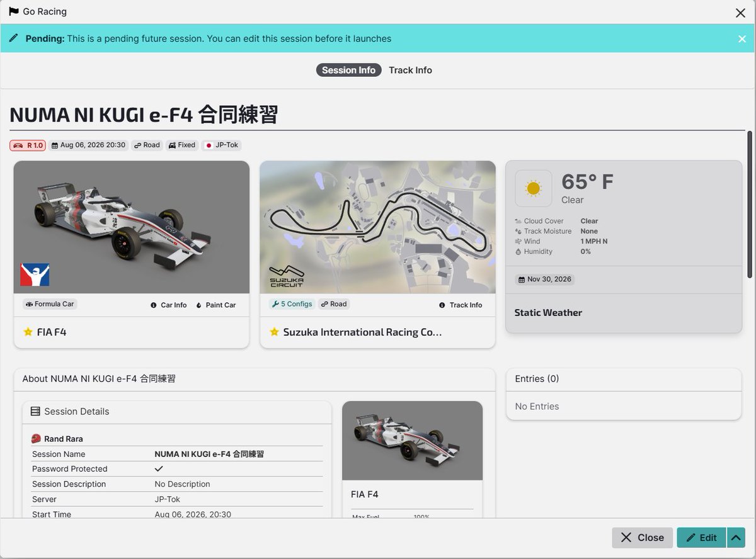Open the Track Info tab

(410, 70)
